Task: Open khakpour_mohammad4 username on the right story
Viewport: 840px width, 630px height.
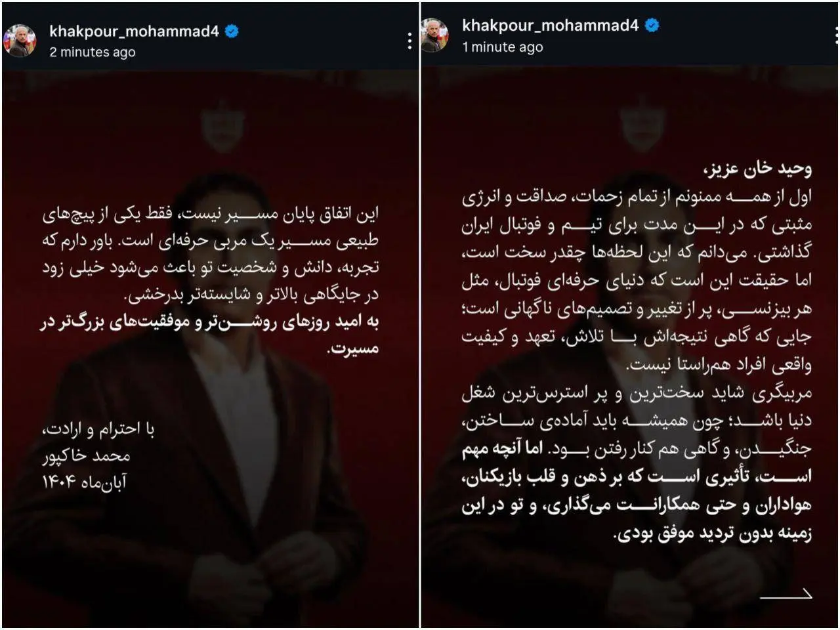Action: (x=551, y=26)
